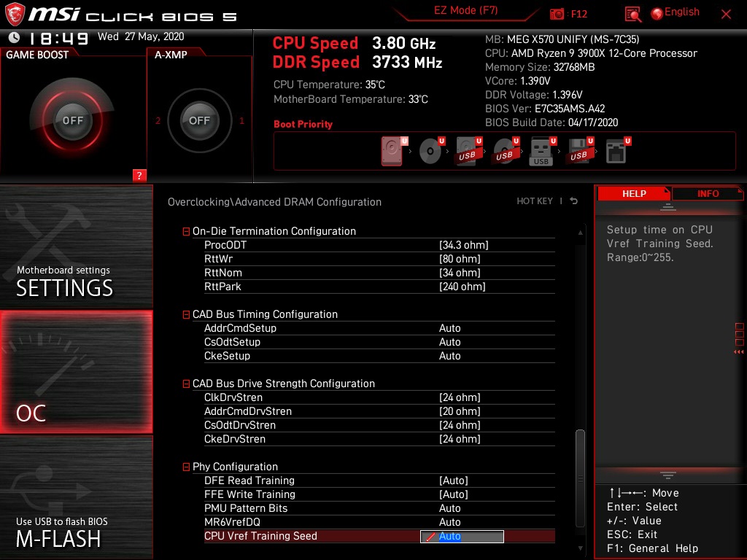Collapse On-Die Termination Configuration section

[x=186, y=231]
